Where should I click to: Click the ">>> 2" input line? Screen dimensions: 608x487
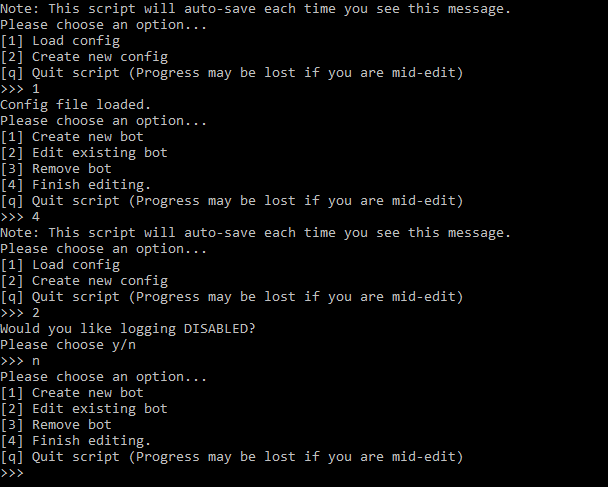20,313
